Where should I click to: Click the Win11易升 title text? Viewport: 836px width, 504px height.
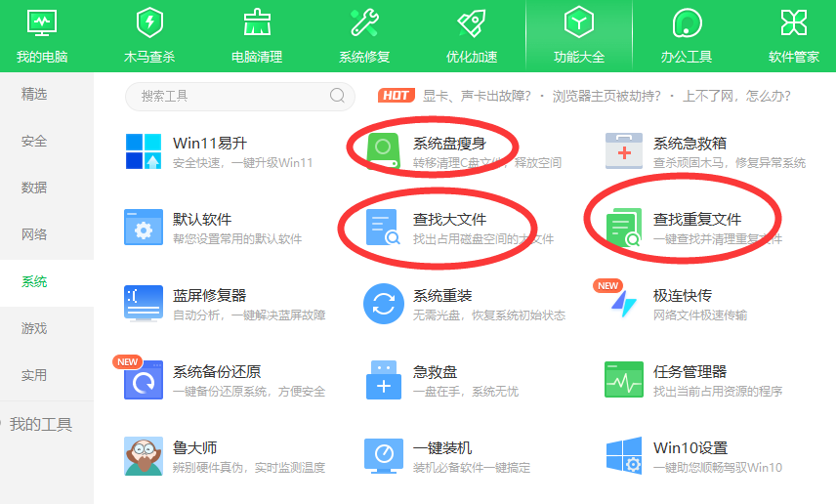pyautogui.click(x=210, y=144)
